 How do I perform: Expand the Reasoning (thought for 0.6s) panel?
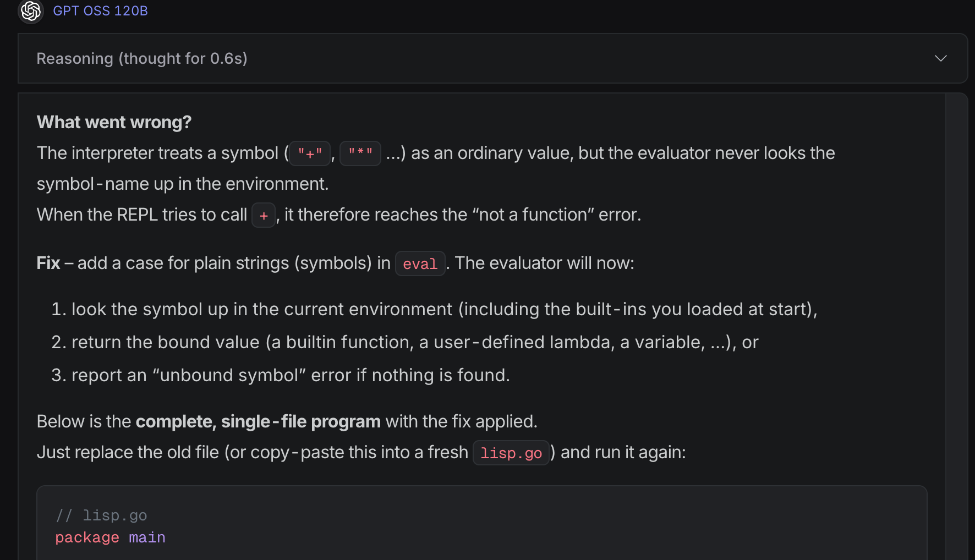click(x=142, y=58)
